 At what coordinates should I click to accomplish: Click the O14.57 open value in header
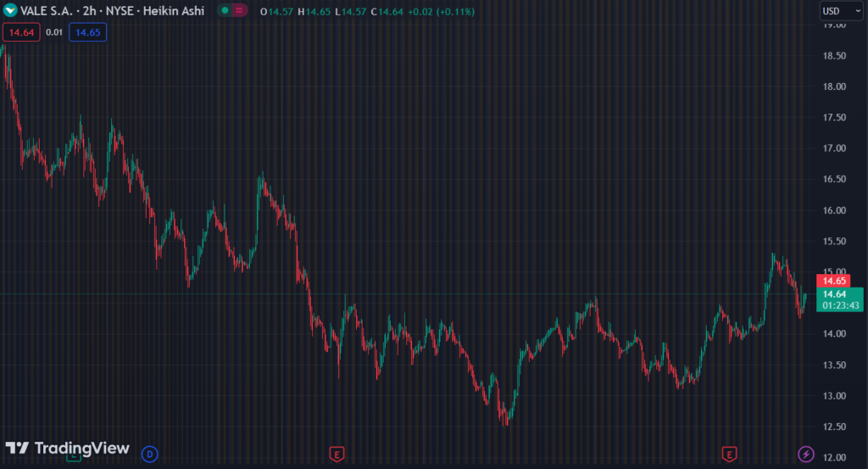[276, 12]
